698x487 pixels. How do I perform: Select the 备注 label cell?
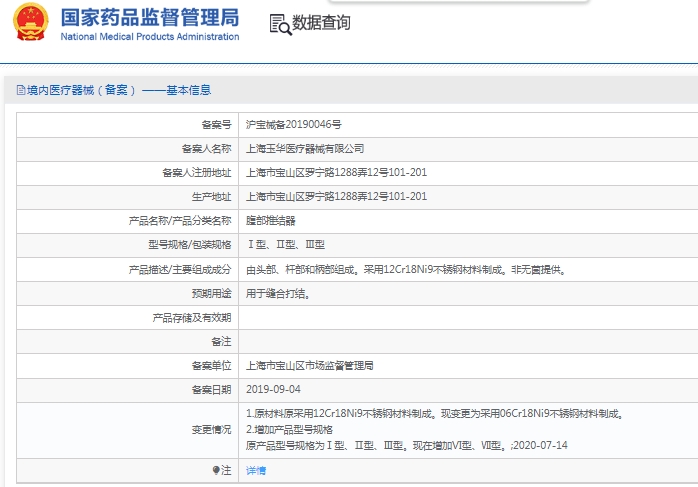[128, 342]
